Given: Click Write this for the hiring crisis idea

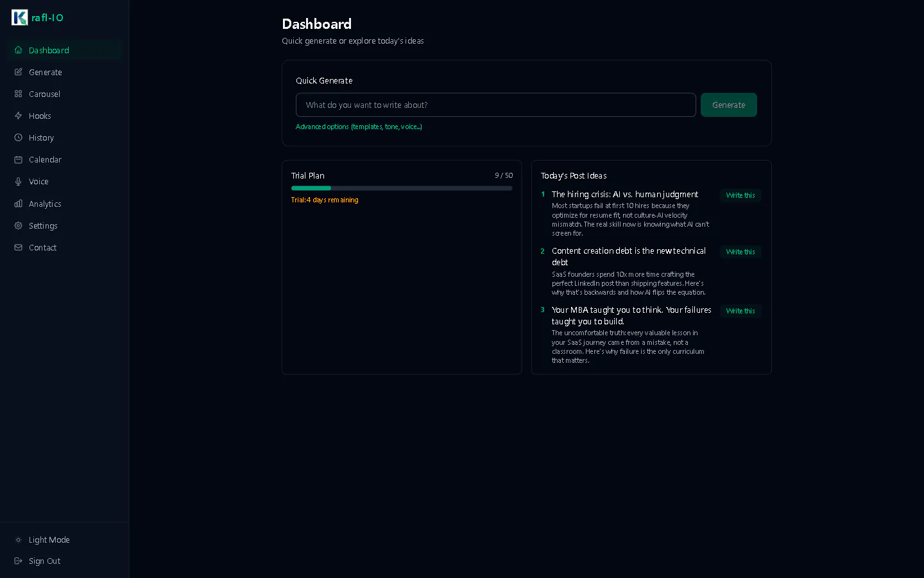Looking at the screenshot, I should [x=740, y=195].
